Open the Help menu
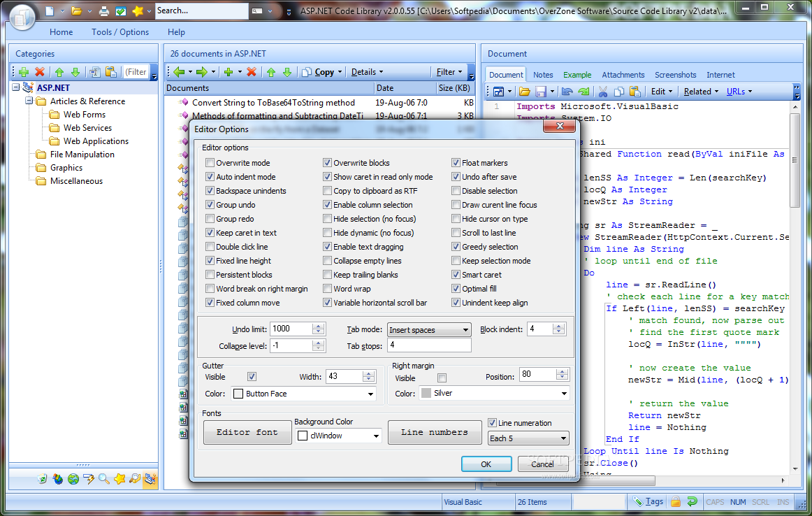 point(176,32)
